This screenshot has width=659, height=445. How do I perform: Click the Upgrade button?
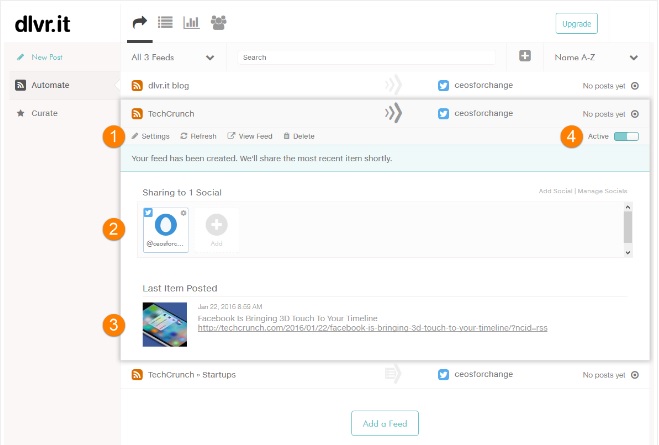click(x=577, y=24)
